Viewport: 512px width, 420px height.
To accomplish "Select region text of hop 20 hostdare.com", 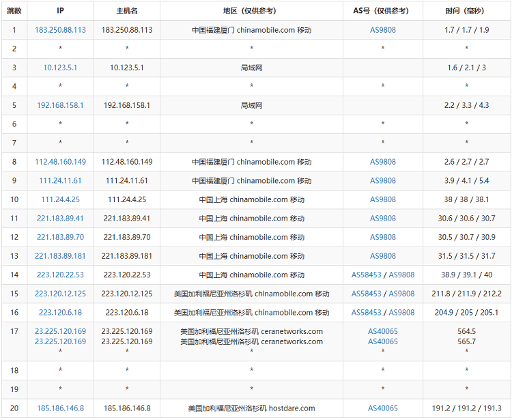I will click(x=251, y=408).
